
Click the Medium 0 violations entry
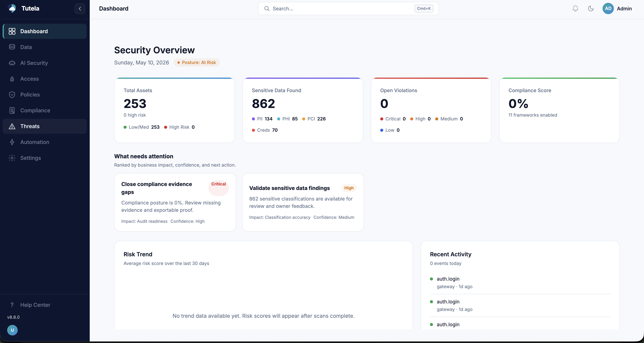(x=449, y=119)
